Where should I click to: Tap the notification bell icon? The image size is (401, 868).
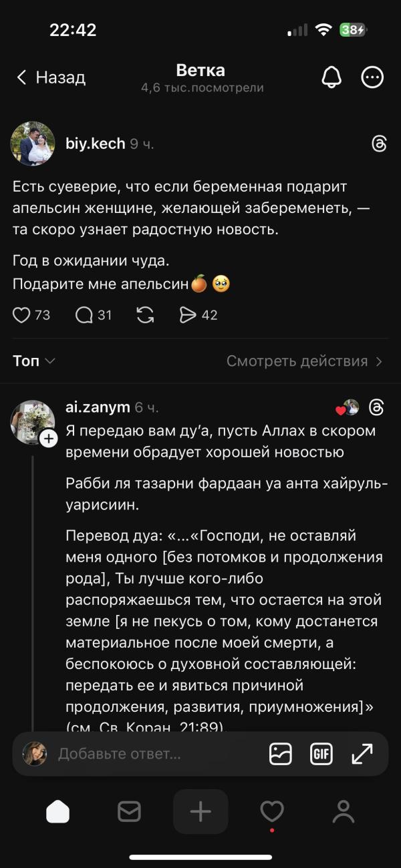point(331,77)
